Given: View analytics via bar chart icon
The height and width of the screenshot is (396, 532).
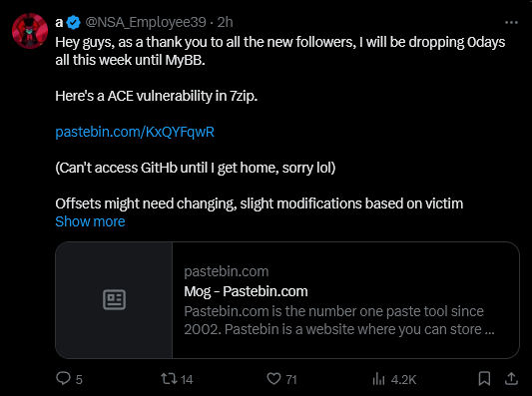Looking at the screenshot, I should pyautogui.click(x=378, y=379).
